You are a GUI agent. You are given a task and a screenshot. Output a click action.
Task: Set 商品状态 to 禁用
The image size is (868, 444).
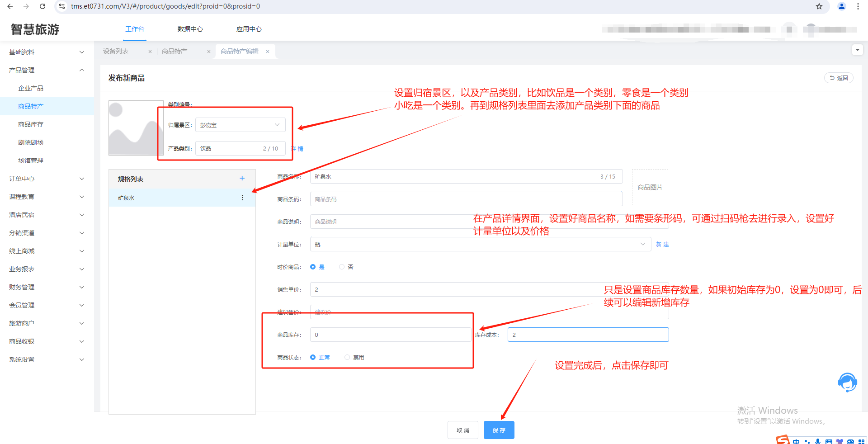347,357
